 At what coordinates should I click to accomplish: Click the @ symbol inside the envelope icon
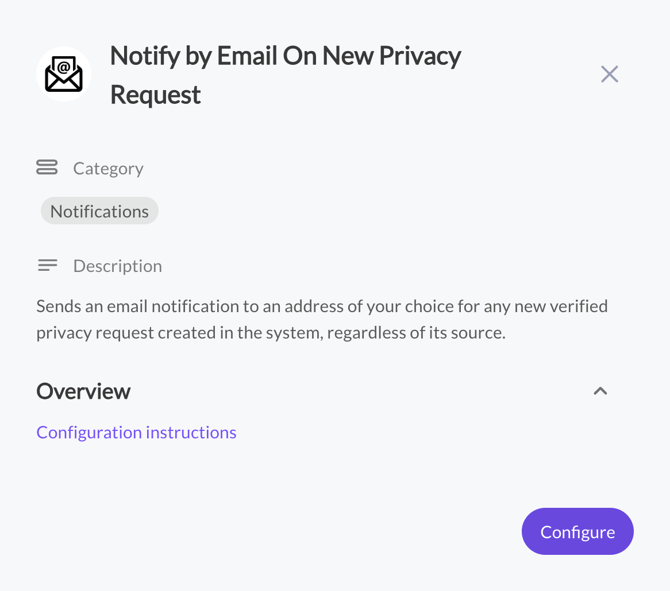pyautogui.click(x=64, y=68)
